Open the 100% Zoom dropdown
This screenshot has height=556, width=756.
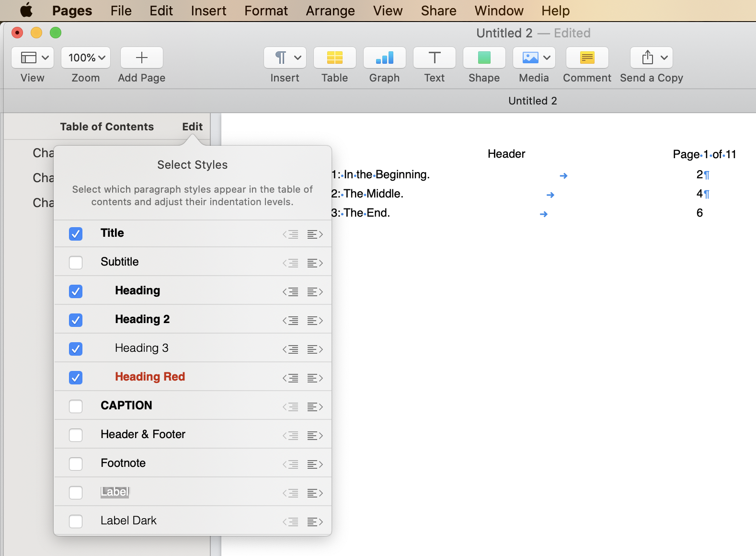point(86,58)
